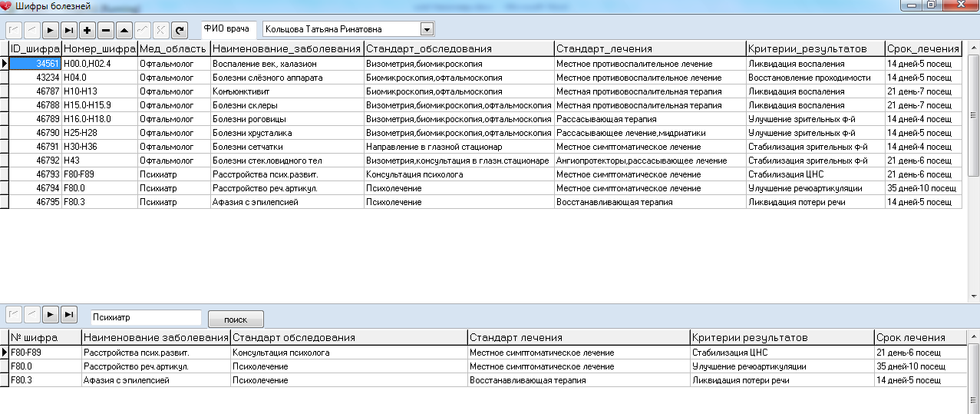
Task: Select F80.3 in the lower grid
Action: coord(45,380)
